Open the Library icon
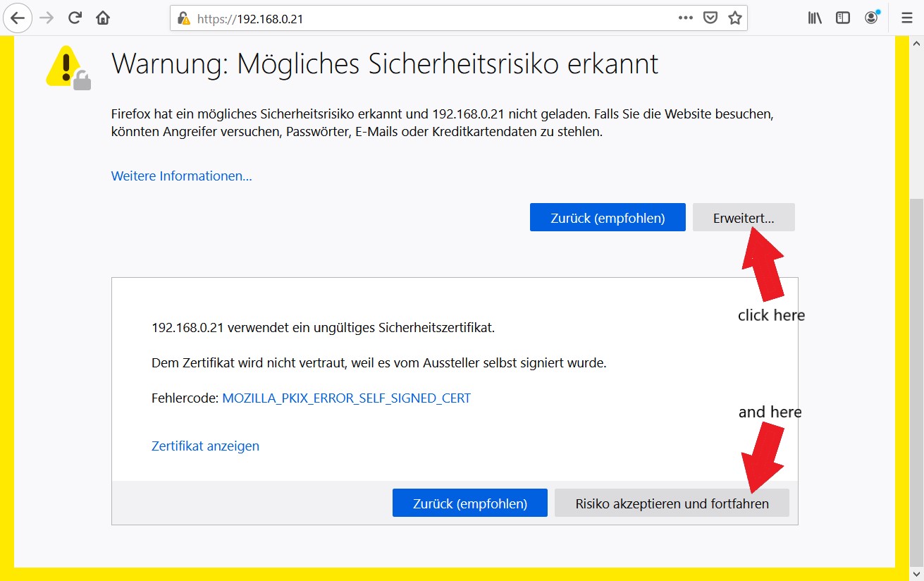The image size is (924, 581). click(x=815, y=18)
